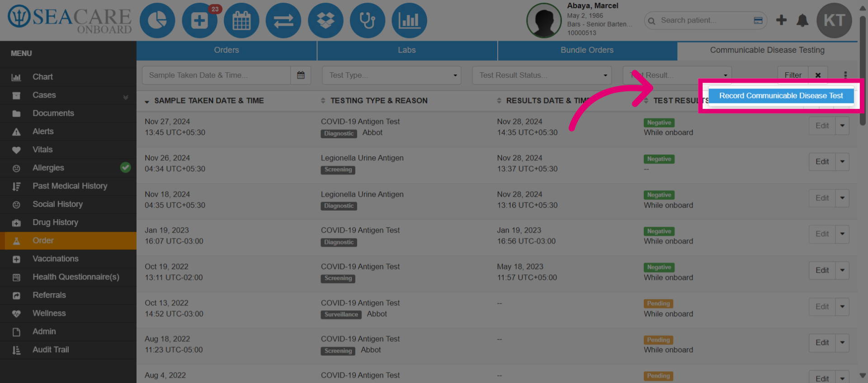The width and height of the screenshot is (868, 383).
Task: Open Drug History in sidebar
Action: click(68, 222)
